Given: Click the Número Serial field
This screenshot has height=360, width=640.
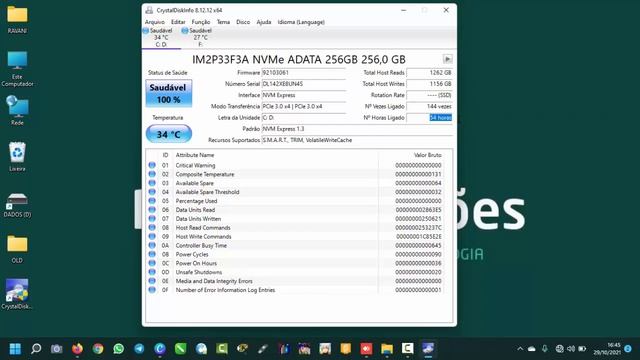Looking at the screenshot, I should 304,84.
